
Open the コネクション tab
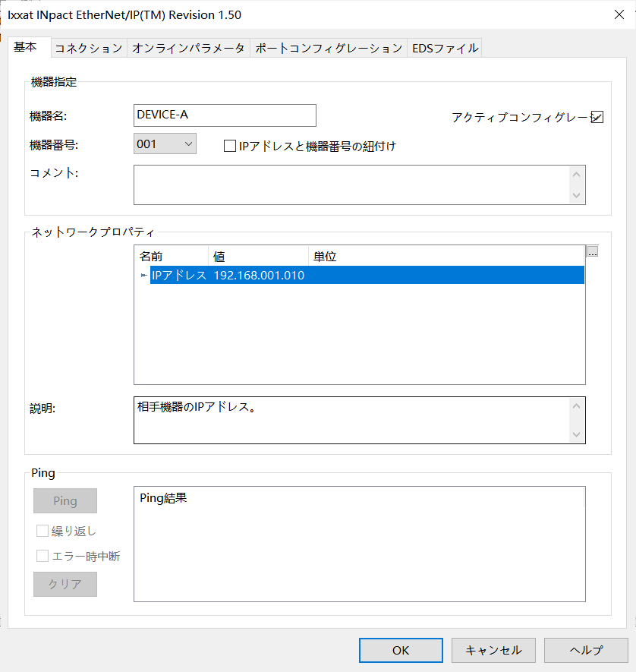click(89, 48)
